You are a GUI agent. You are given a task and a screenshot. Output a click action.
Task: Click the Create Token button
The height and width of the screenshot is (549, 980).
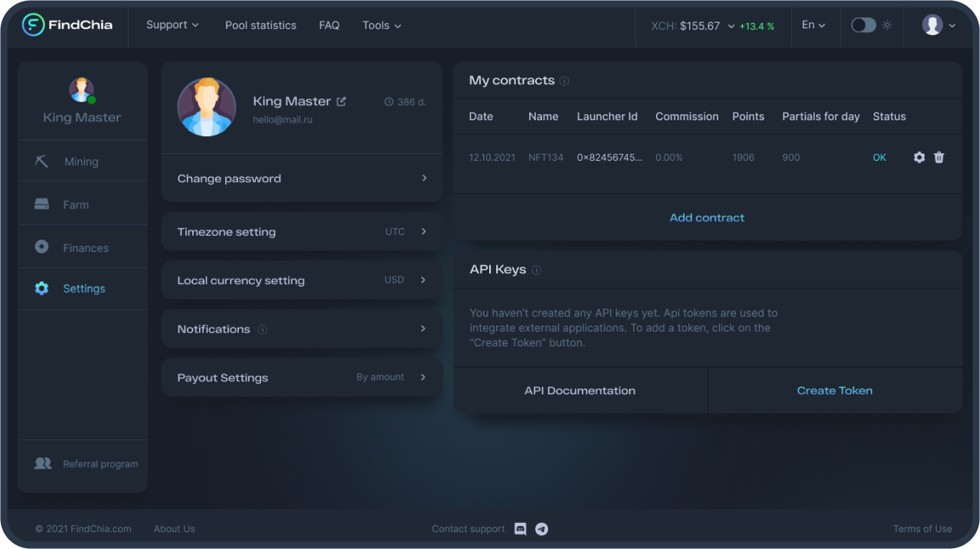click(x=835, y=391)
